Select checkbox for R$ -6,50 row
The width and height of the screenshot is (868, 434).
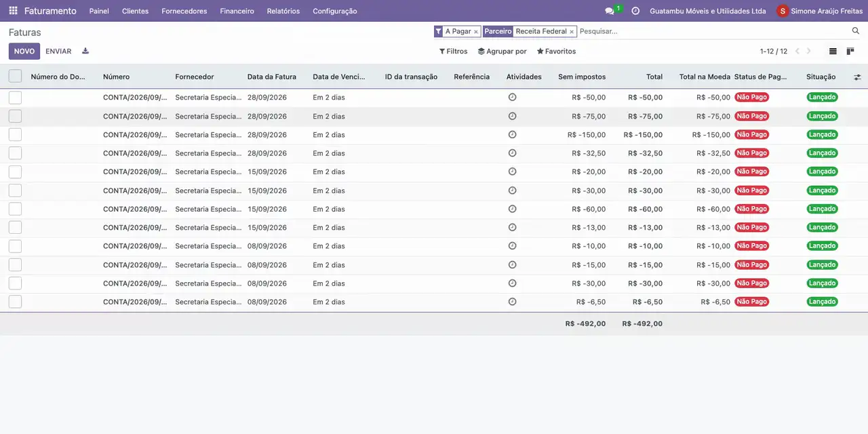(x=15, y=302)
